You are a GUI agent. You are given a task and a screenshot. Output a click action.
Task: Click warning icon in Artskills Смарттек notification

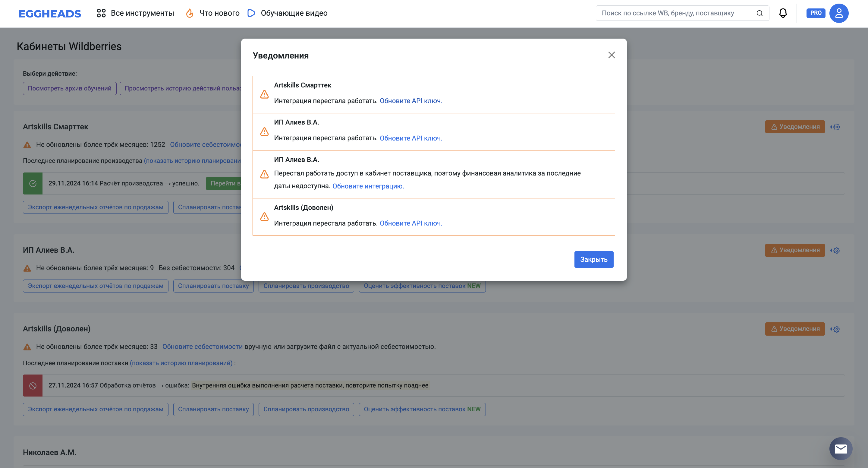point(265,94)
